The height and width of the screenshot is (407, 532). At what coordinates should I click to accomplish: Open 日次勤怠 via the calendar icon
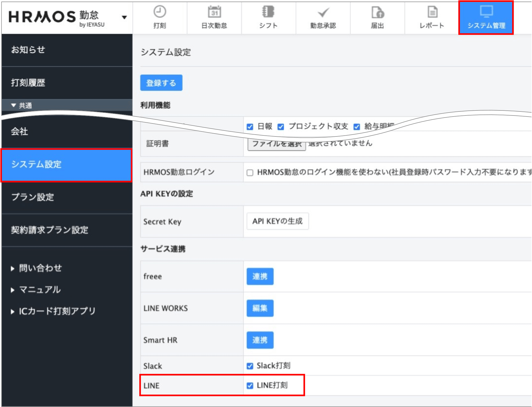point(214,12)
